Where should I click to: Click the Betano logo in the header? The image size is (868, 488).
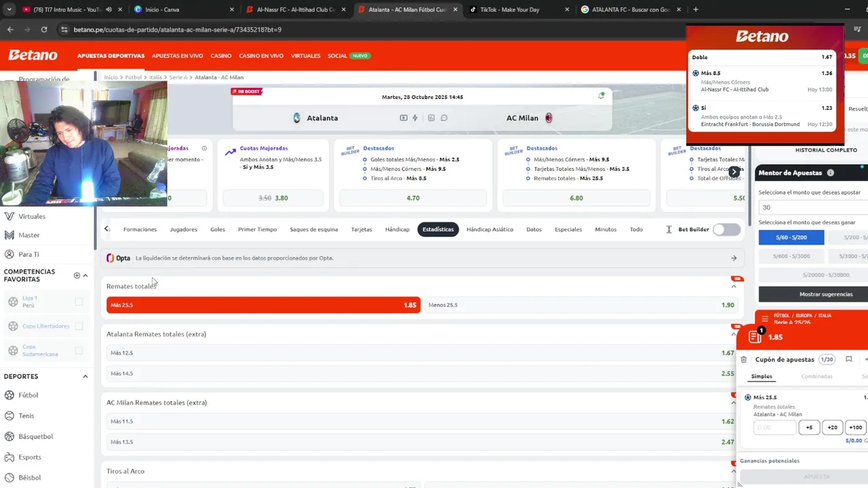[33, 56]
